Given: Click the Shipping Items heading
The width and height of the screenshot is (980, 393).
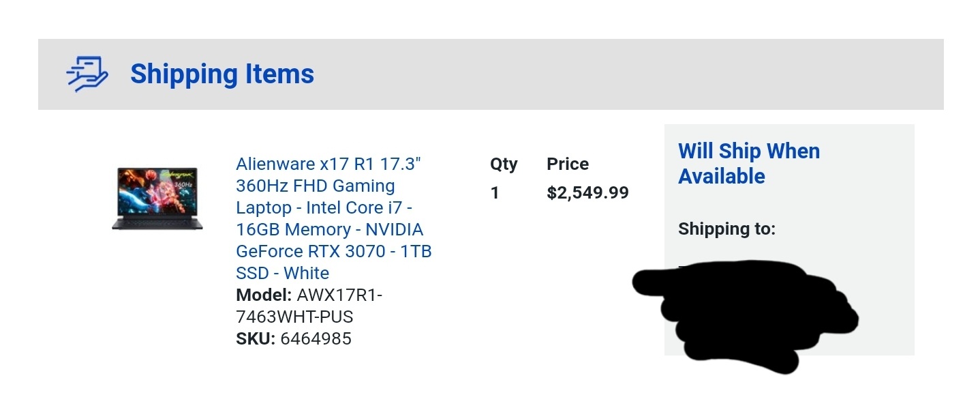Looking at the screenshot, I should pos(222,74).
